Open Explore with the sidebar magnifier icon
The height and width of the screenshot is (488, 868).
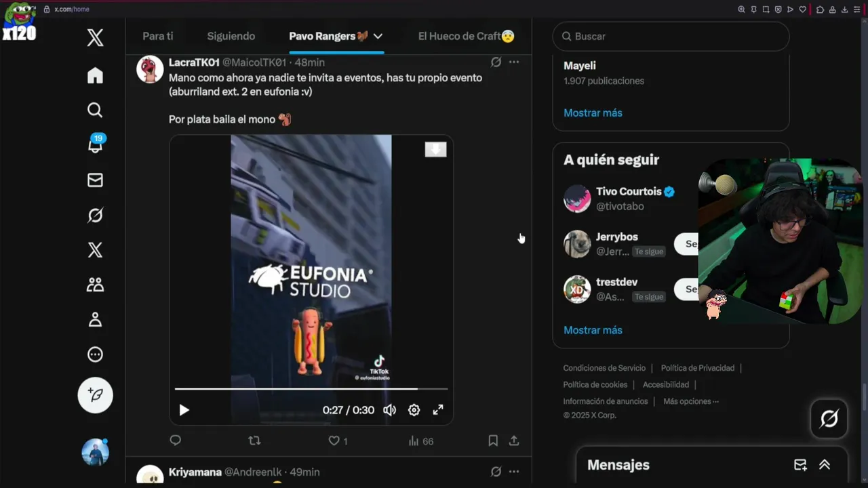[95, 110]
